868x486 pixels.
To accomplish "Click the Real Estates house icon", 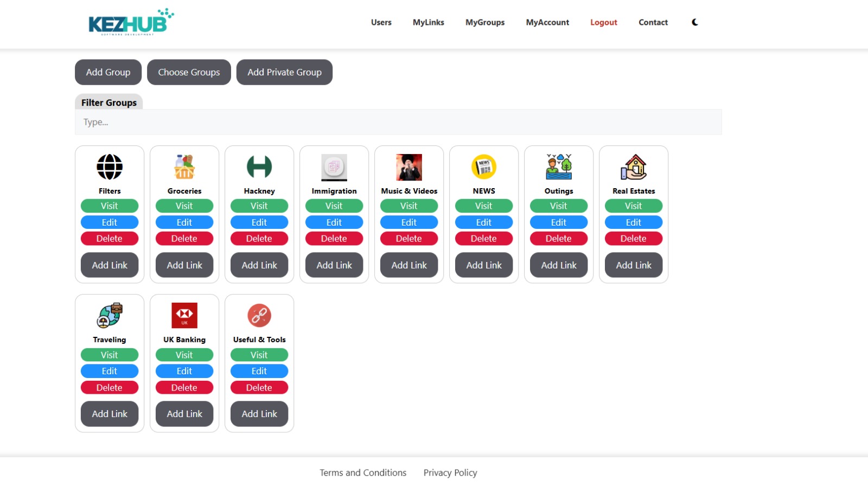I will [x=634, y=167].
